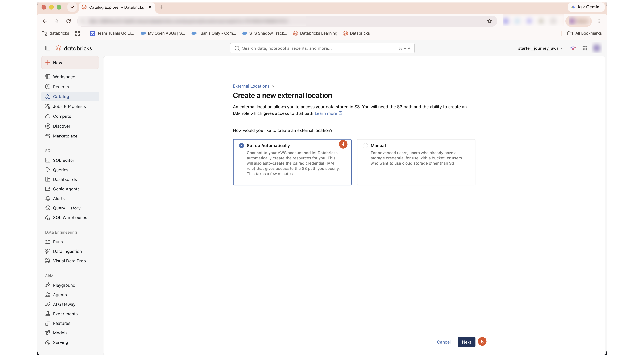Open the Catalog sidebar item
The height and width of the screenshot is (358, 644).
point(70,97)
